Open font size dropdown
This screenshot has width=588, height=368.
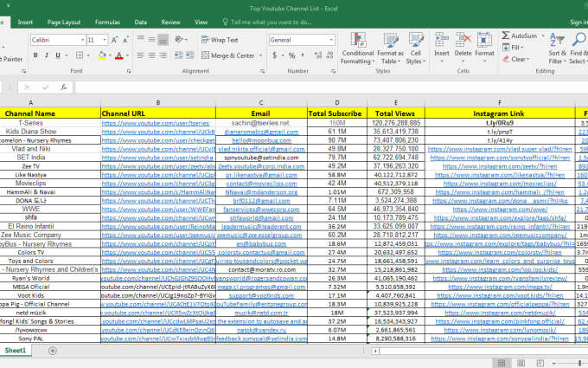pos(105,40)
